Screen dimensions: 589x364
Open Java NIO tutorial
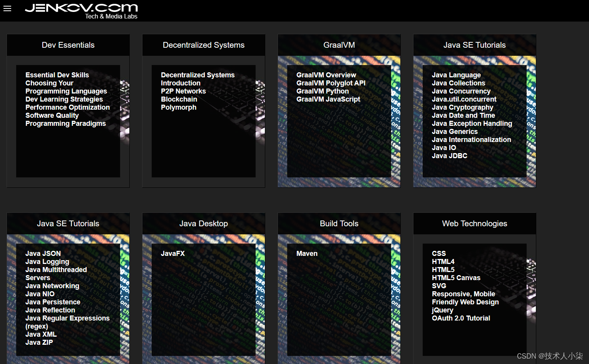pyautogui.click(x=40, y=294)
